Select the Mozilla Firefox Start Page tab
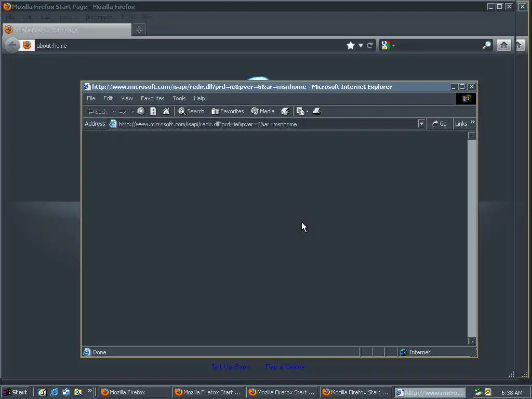532x399 pixels. coord(67,30)
